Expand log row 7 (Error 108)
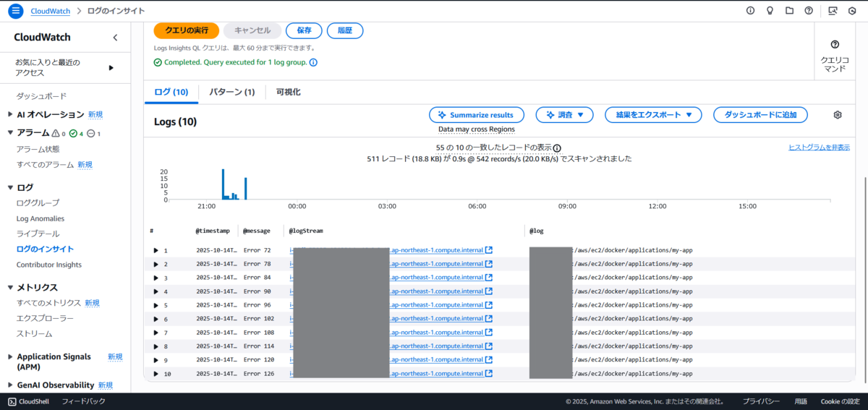 click(x=156, y=333)
